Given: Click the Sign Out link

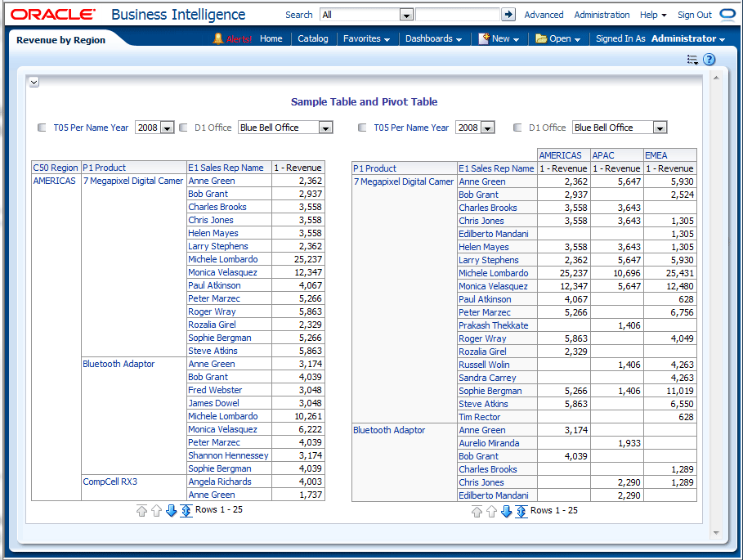Looking at the screenshot, I should (x=694, y=15).
